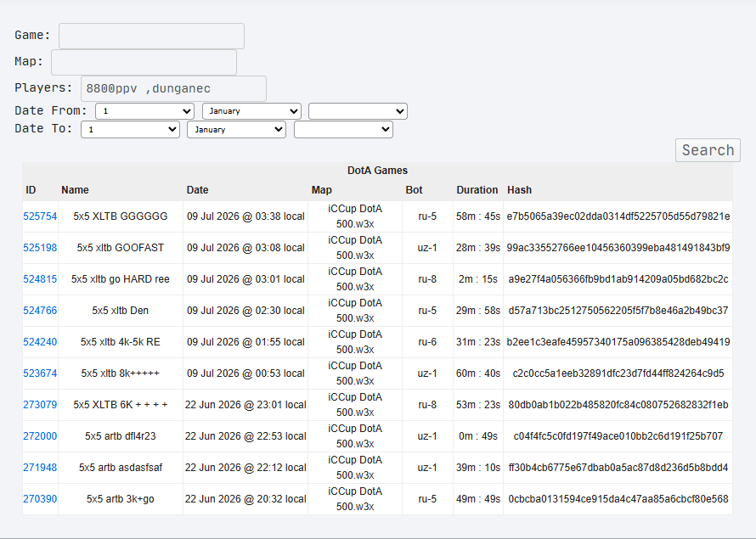The height and width of the screenshot is (539, 756).
Task: Open game ID 524766 link
Action: 40,310
